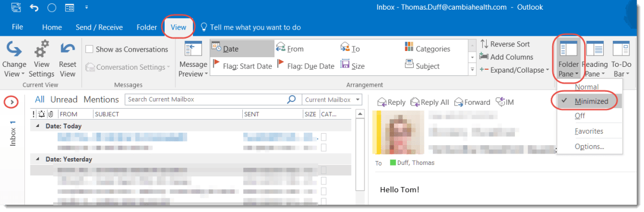This screenshot has width=644, height=212.
Task: Expand the minimized folder pane chevron
Action: coord(11,101)
